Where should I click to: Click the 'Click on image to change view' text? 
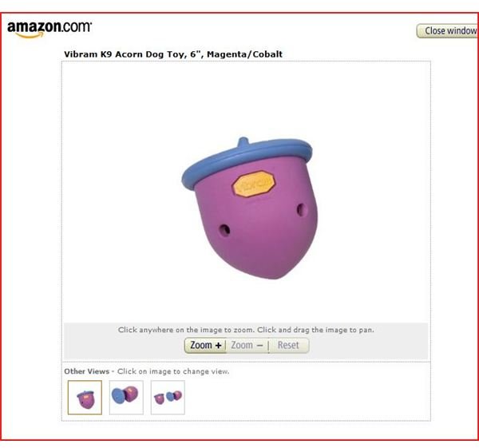[173, 371]
